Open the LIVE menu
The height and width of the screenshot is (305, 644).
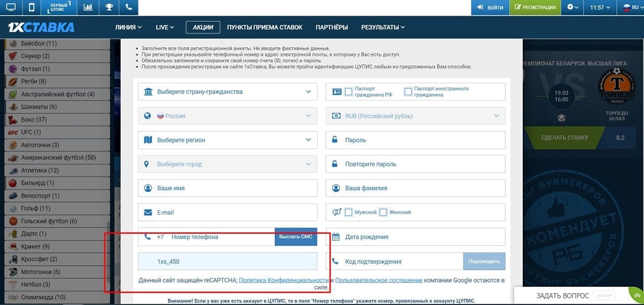[x=165, y=27]
